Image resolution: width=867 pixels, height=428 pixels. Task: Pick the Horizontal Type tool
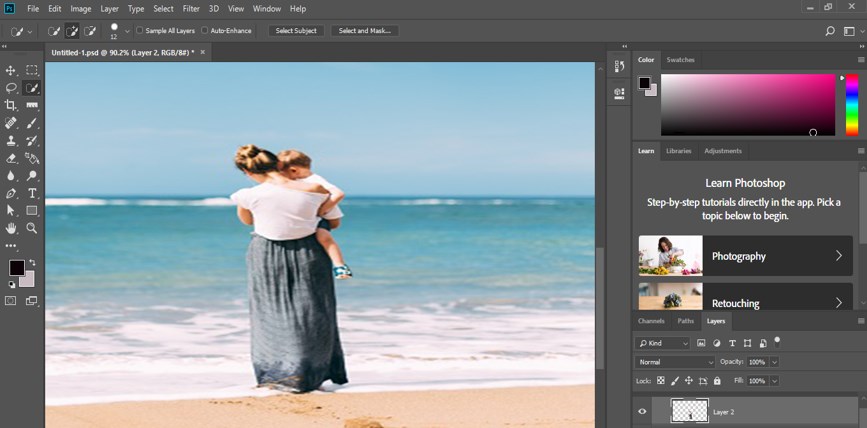point(32,193)
